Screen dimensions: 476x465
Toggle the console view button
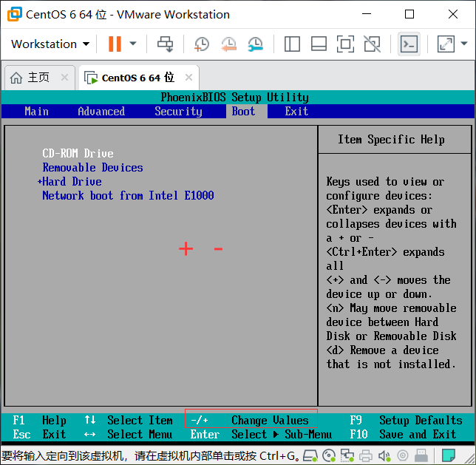(x=409, y=44)
